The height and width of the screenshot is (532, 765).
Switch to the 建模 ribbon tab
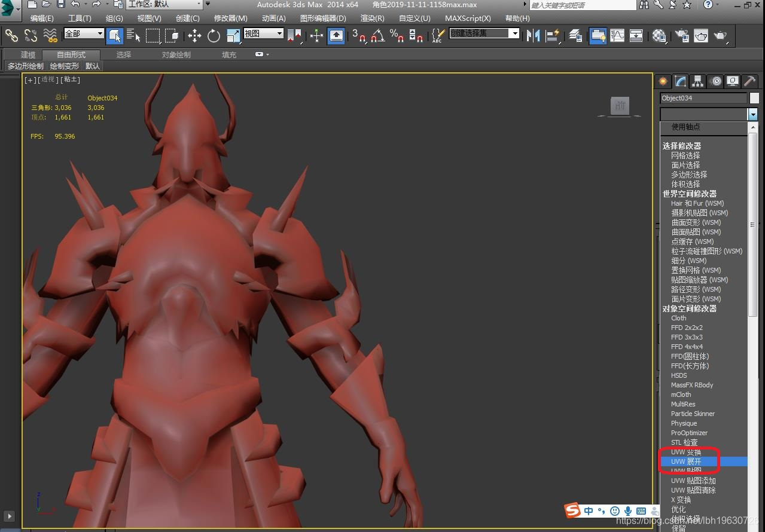28,55
